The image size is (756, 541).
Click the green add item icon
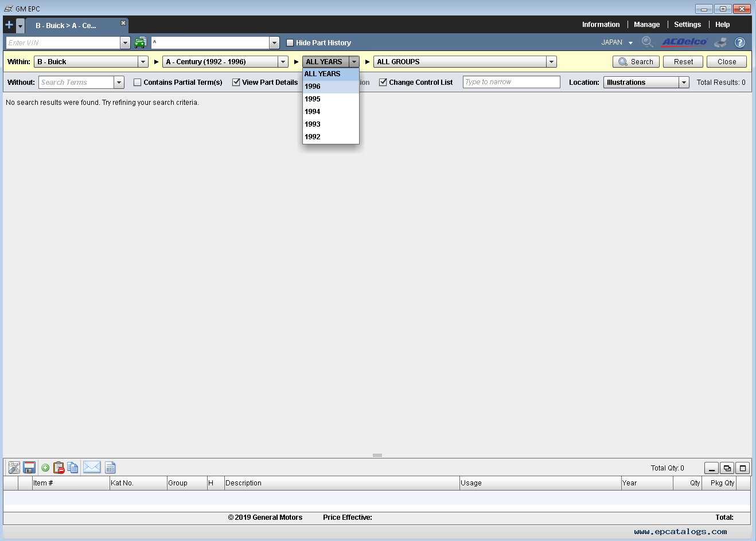click(45, 468)
